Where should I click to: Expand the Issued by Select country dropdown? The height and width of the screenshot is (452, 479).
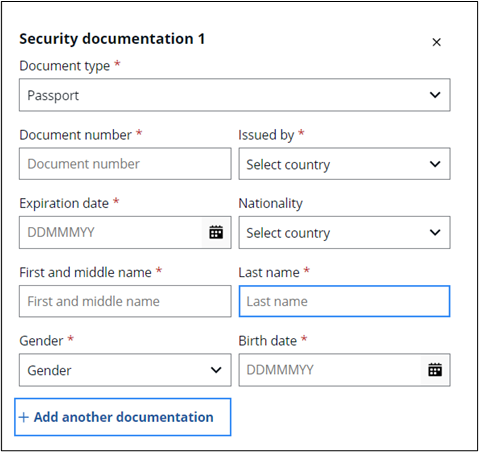coord(344,164)
